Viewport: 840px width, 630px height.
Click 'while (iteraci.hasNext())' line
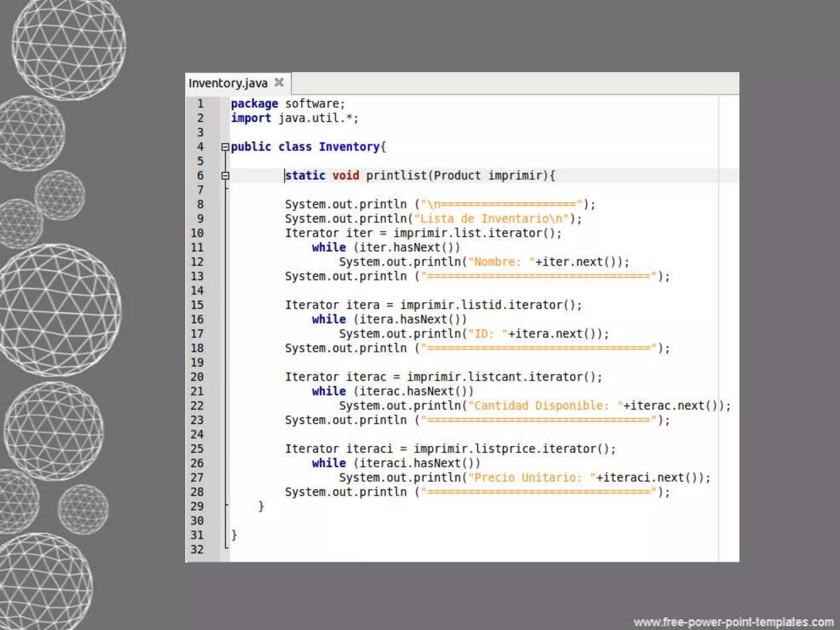pyautogui.click(x=396, y=463)
